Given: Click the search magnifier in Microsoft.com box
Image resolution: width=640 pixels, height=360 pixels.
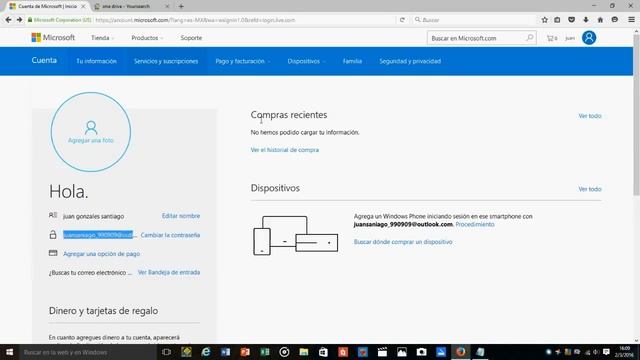Looking at the screenshot, I should coord(529,38).
